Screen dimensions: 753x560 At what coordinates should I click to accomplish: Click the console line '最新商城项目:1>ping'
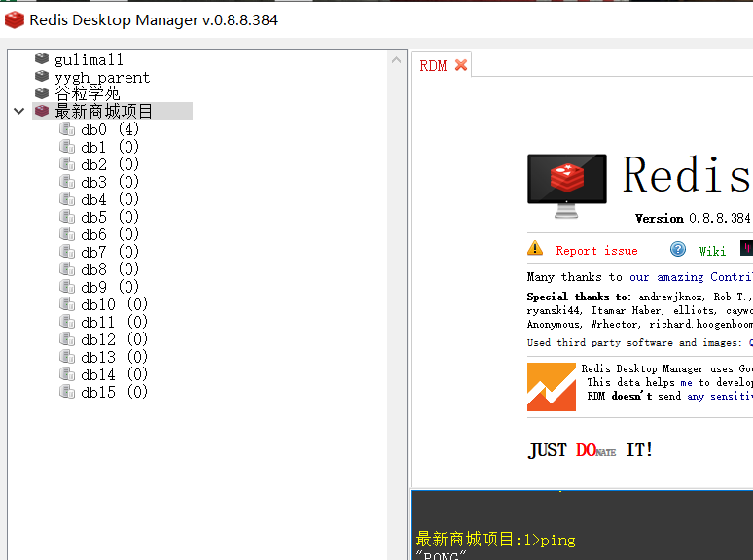click(495, 540)
